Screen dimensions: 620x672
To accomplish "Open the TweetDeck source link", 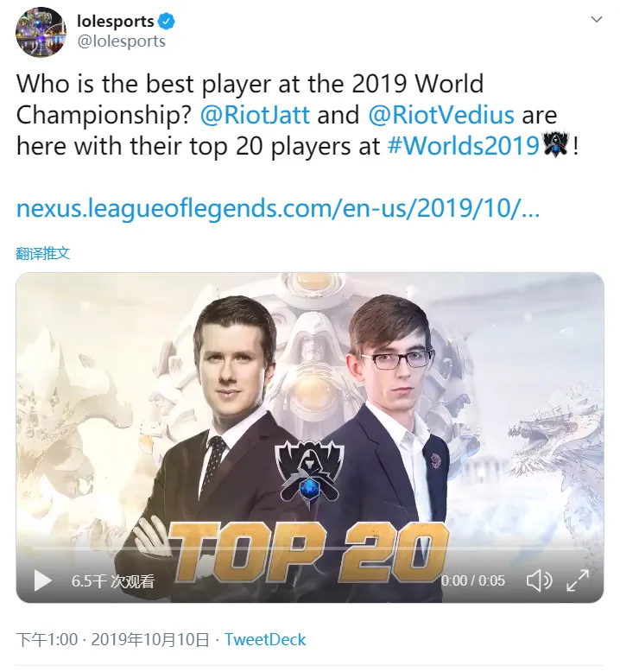I will pyautogui.click(x=265, y=639).
